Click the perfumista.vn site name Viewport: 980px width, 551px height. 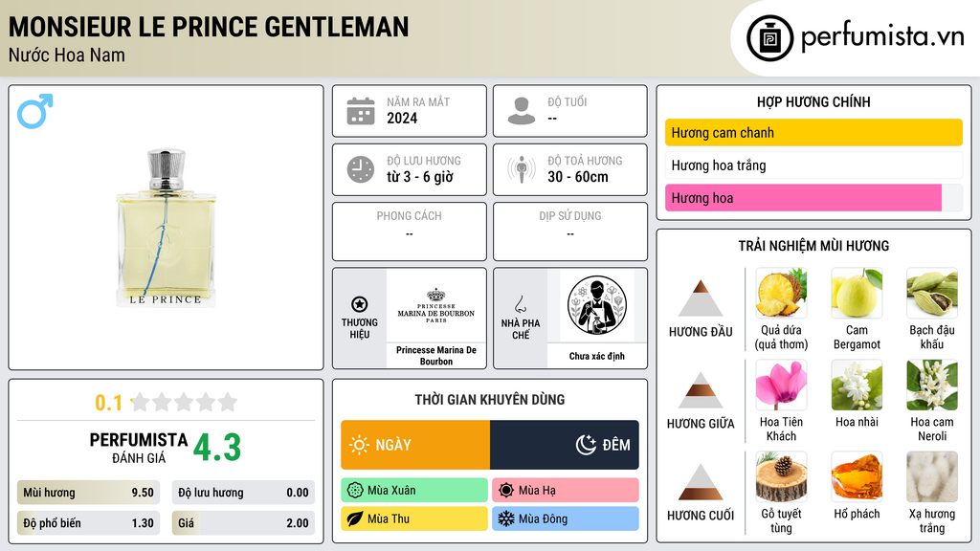pyautogui.click(x=882, y=37)
